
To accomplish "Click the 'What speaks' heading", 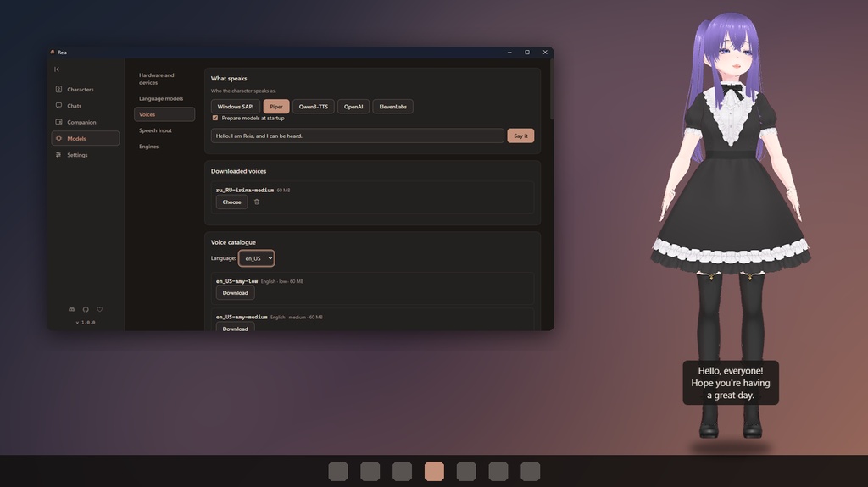I will coord(229,79).
